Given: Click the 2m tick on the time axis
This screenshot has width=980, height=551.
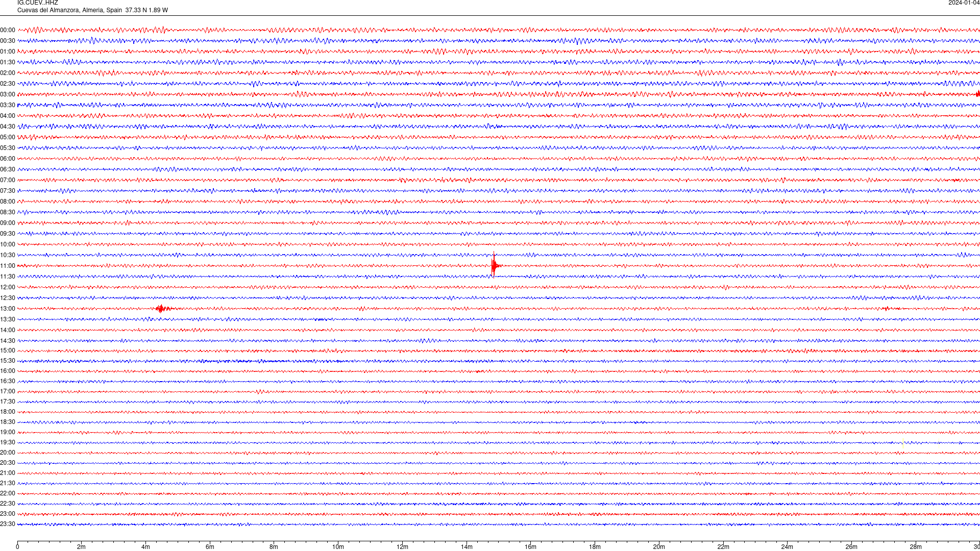Looking at the screenshot, I should click(82, 547).
